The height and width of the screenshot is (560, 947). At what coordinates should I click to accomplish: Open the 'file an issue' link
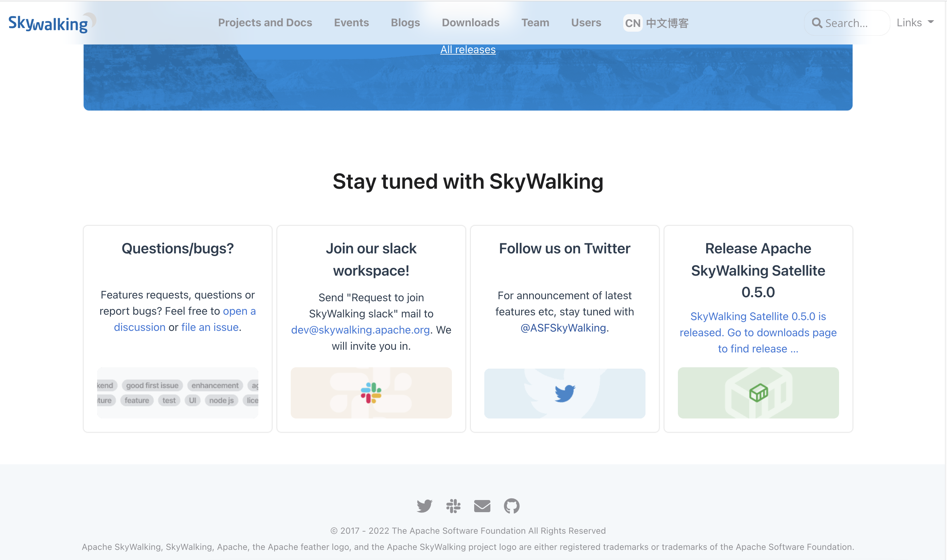[210, 327]
